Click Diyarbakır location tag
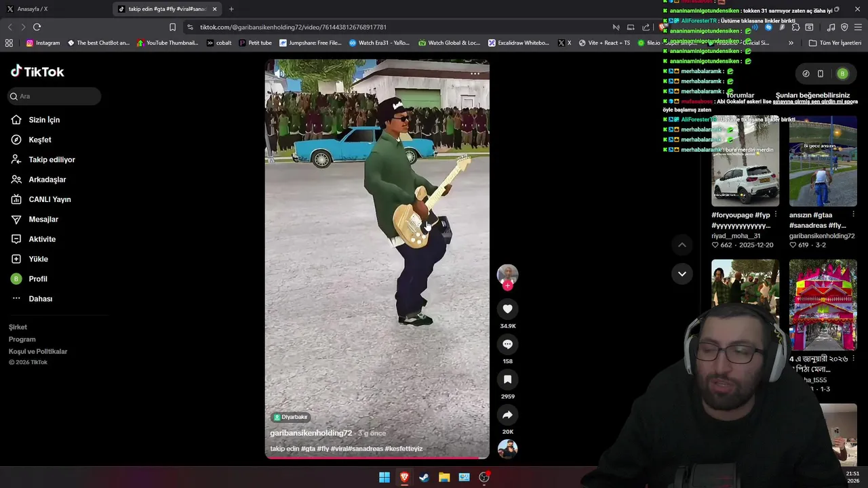 (291, 417)
